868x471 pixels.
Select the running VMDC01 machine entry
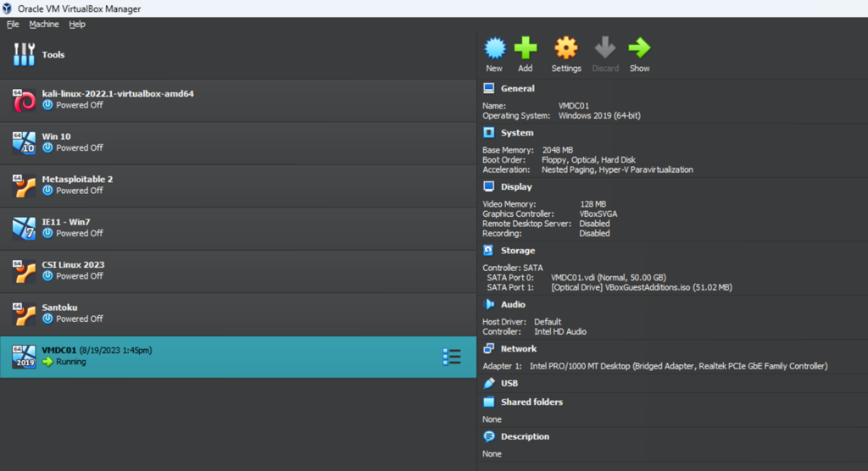tap(238, 357)
